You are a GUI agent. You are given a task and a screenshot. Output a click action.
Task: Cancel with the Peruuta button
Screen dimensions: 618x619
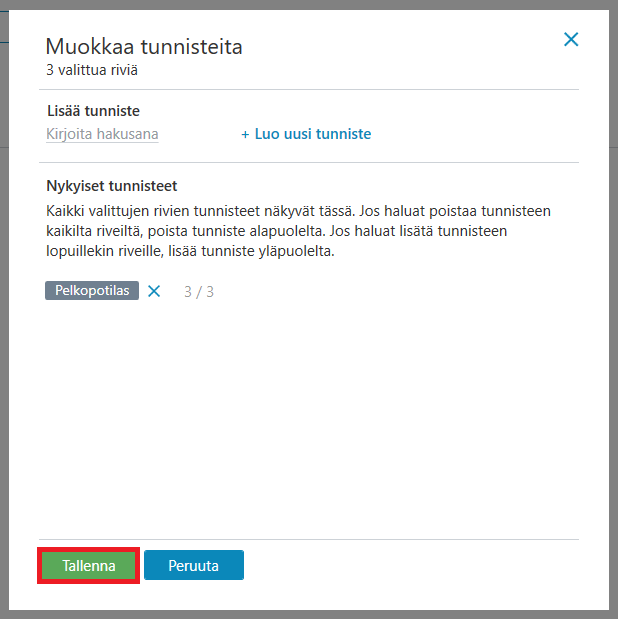[x=194, y=565]
